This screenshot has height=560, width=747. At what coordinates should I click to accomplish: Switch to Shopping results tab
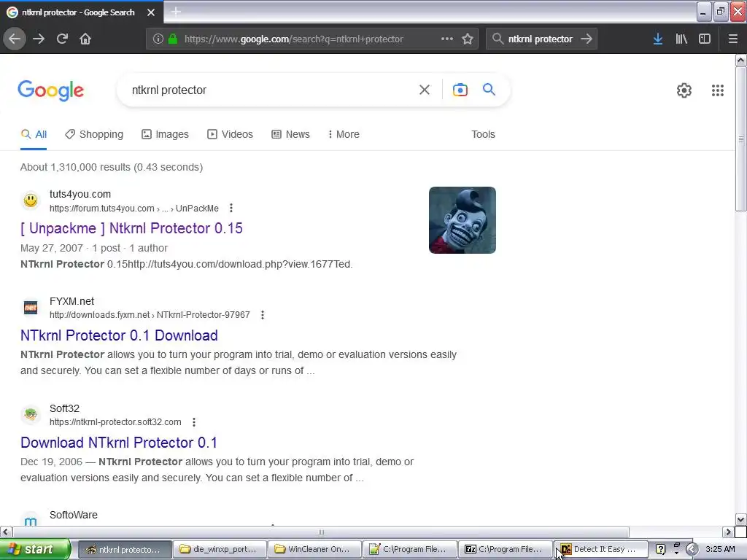(x=94, y=134)
